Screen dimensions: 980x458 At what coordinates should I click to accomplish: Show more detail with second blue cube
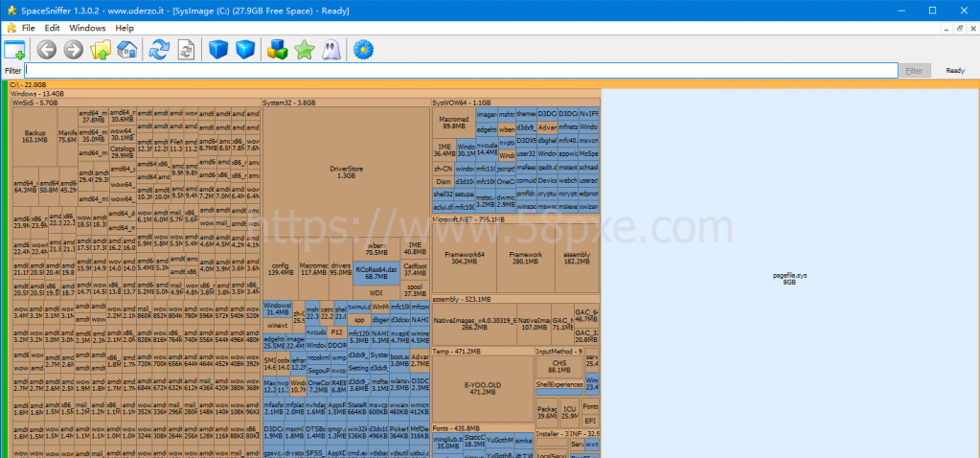point(245,50)
